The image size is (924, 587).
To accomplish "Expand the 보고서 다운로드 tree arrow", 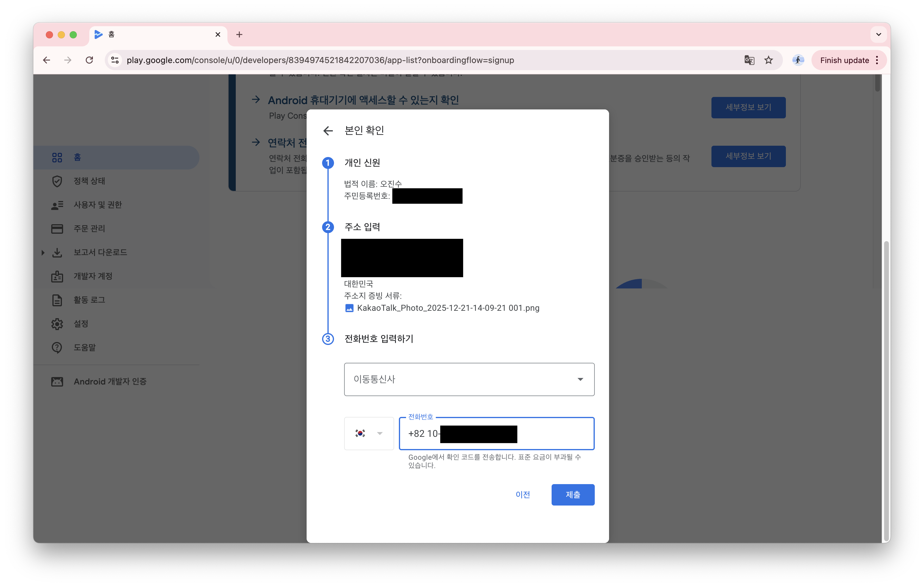I will coord(43,252).
